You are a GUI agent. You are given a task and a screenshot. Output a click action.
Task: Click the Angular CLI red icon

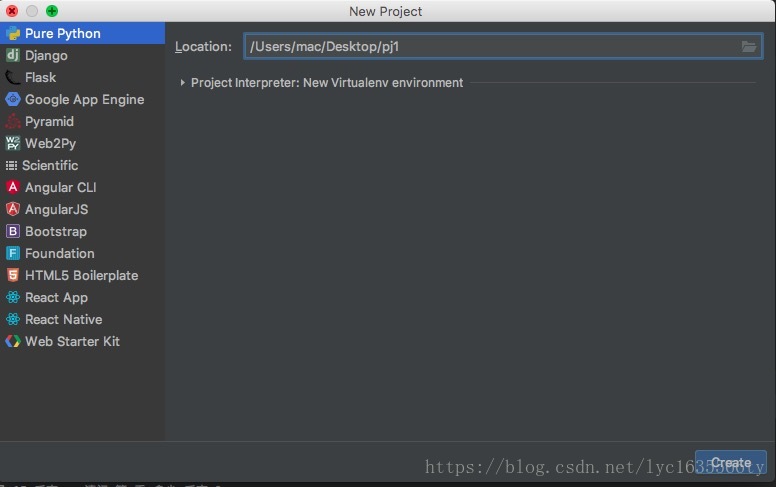point(13,187)
